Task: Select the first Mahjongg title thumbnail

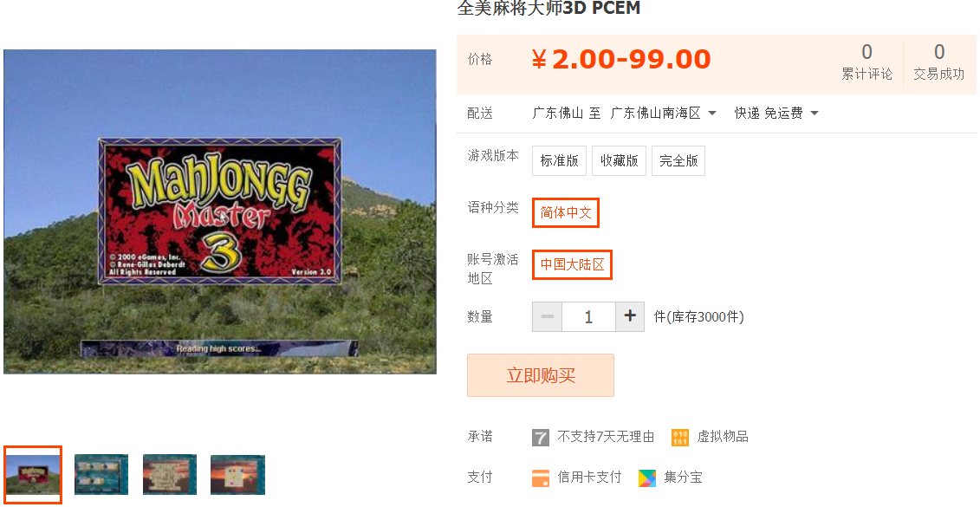Action: point(33,474)
